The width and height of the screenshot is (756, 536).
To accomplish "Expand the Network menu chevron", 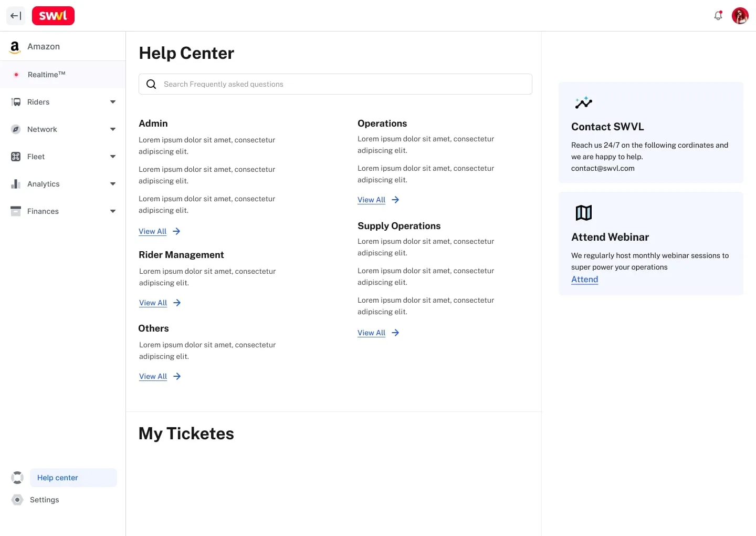I will tap(112, 129).
